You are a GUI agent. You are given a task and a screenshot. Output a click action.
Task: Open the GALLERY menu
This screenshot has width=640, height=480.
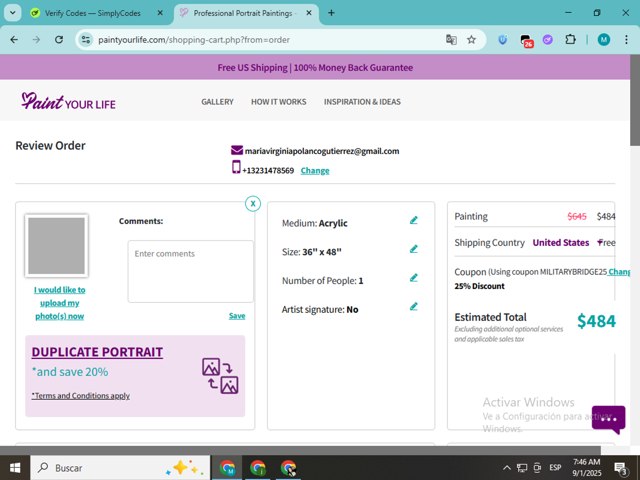217,102
